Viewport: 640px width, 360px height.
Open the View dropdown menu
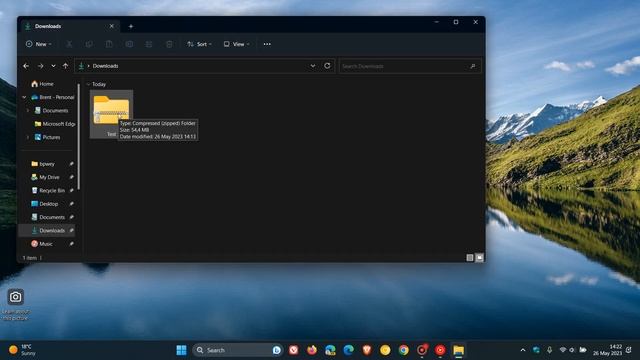pos(236,44)
